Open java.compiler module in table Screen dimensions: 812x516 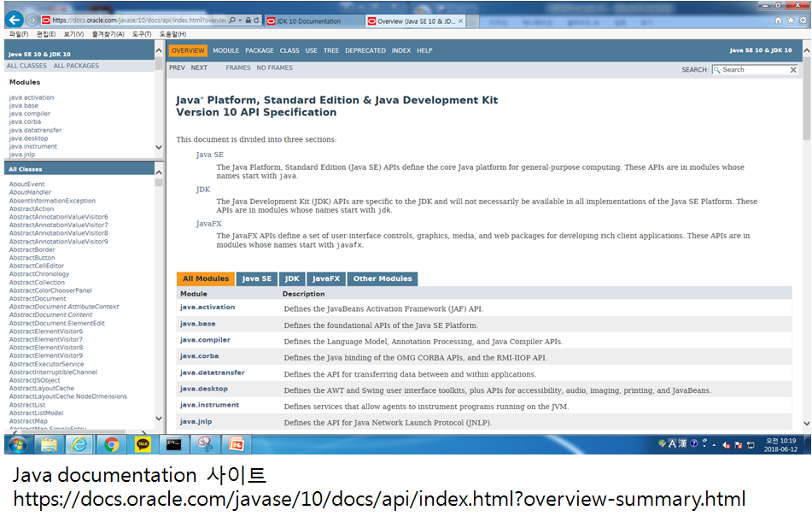pyautogui.click(x=205, y=340)
